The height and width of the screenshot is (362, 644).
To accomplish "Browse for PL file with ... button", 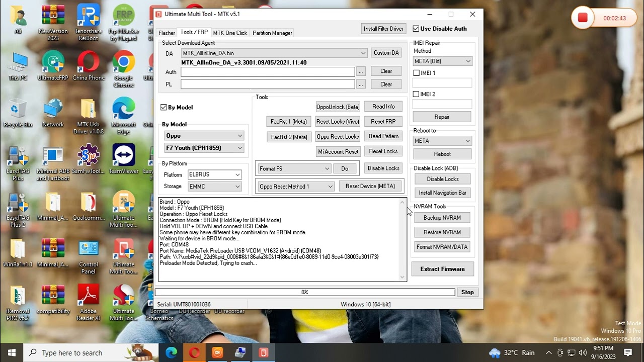I will (361, 84).
